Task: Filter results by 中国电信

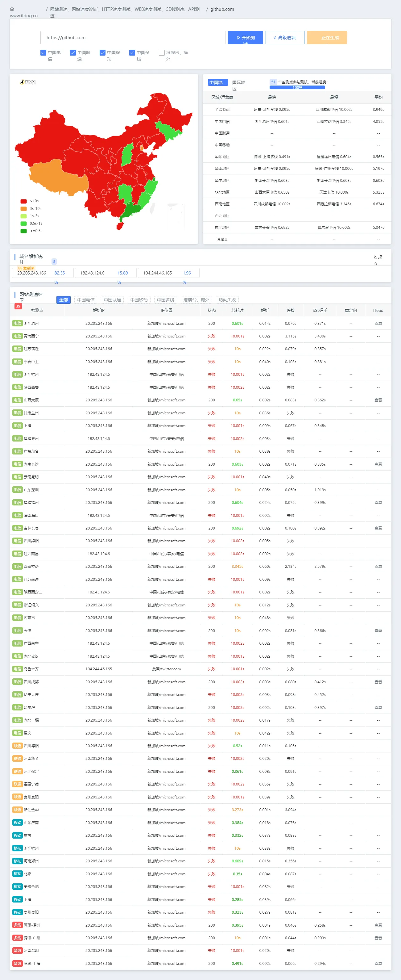Action: tap(86, 300)
